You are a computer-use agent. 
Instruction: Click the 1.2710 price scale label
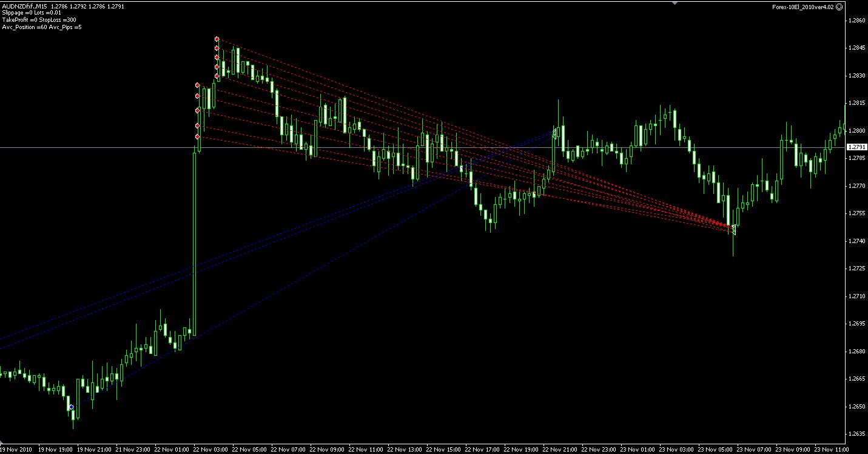857,296
